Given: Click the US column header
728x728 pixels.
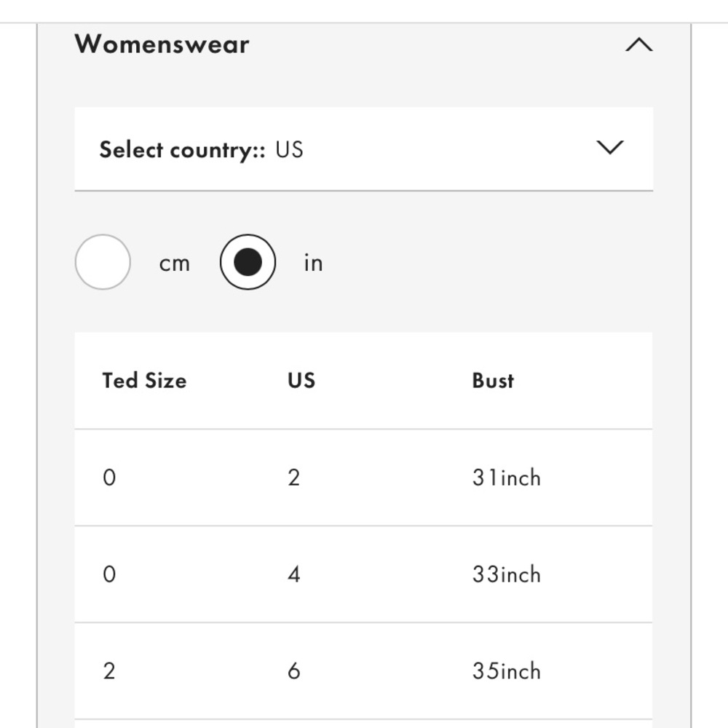Looking at the screenshot, I should click(301, 381).
